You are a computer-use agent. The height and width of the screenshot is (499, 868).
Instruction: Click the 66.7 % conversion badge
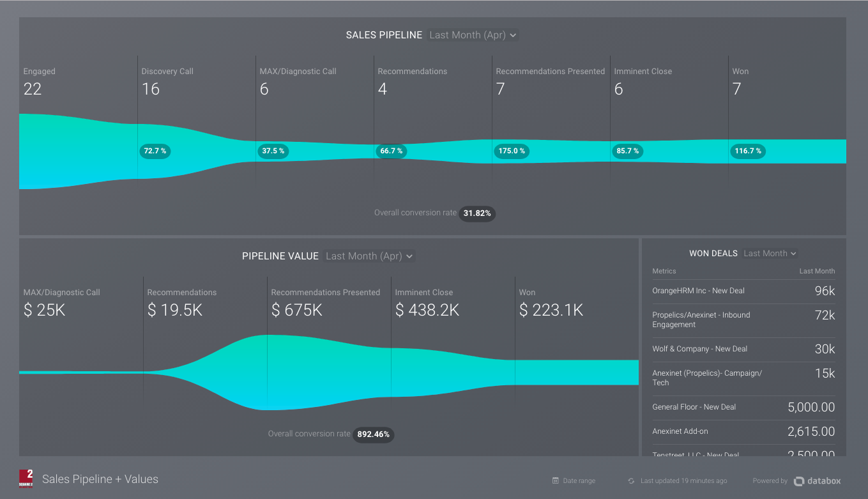pyautogui.click(x=391, y=151)
